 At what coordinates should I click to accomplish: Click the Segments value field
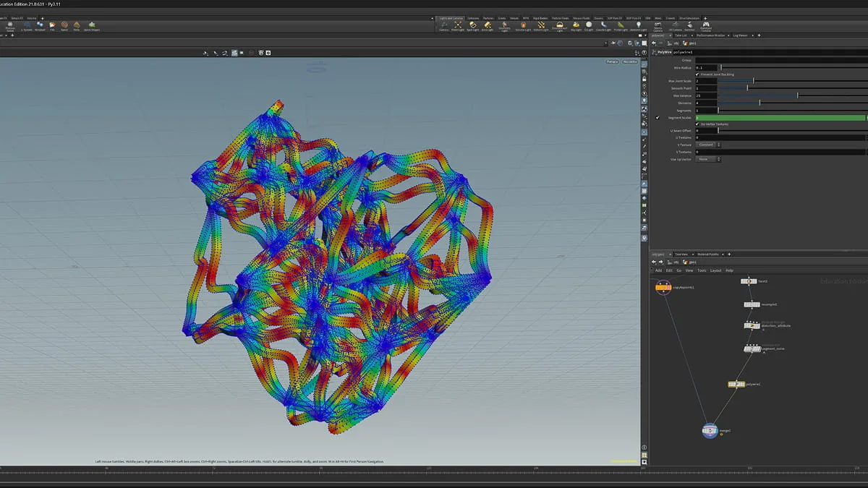pos(707,110)
